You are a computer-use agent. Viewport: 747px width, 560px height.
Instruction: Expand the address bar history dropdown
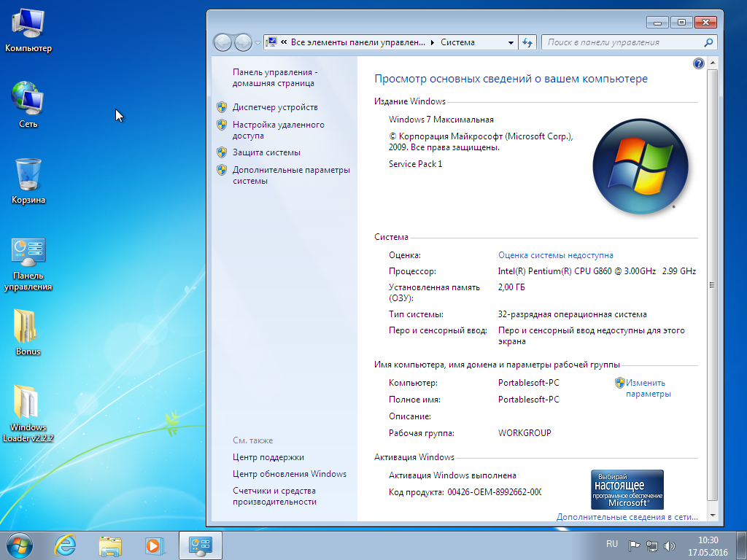[511, 42]
